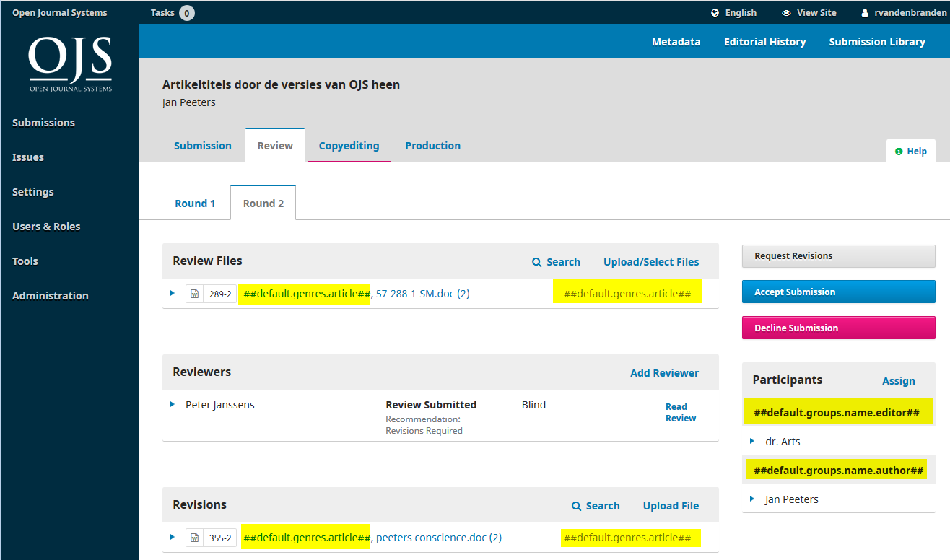Click the Help info icon
The image size is (950, 560).
[x=899, y=152]
